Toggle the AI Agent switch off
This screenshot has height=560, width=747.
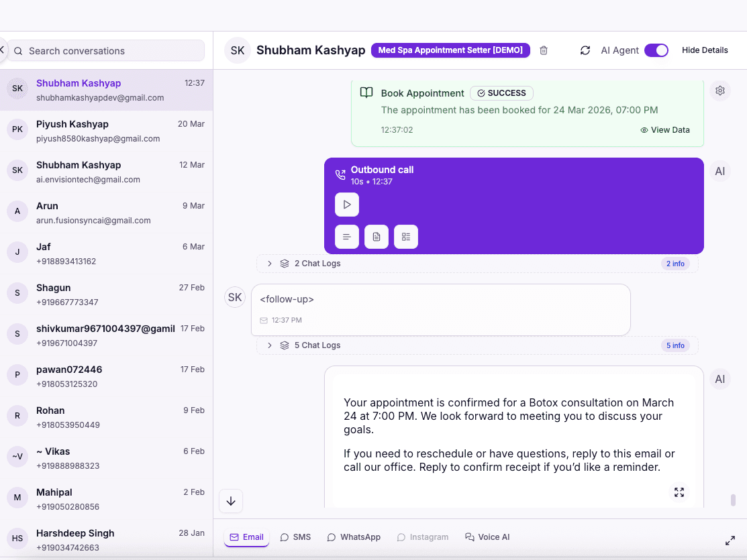coord(656,50)
